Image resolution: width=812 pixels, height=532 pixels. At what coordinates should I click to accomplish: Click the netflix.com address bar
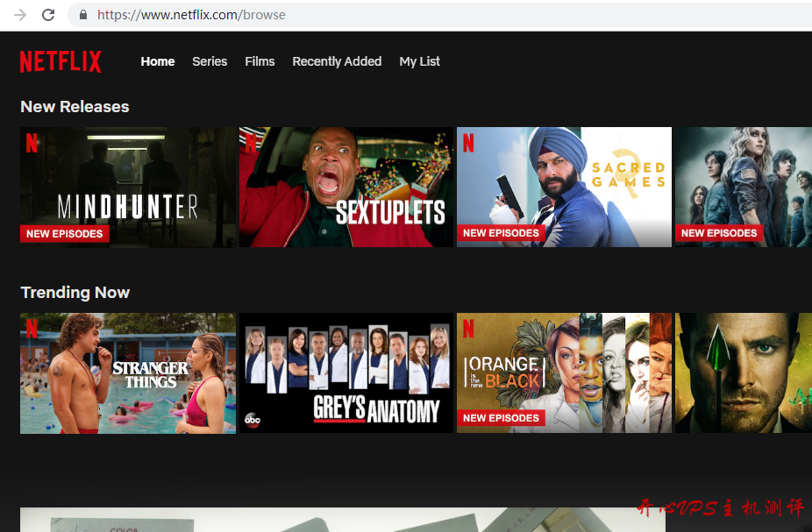(440, 15)
